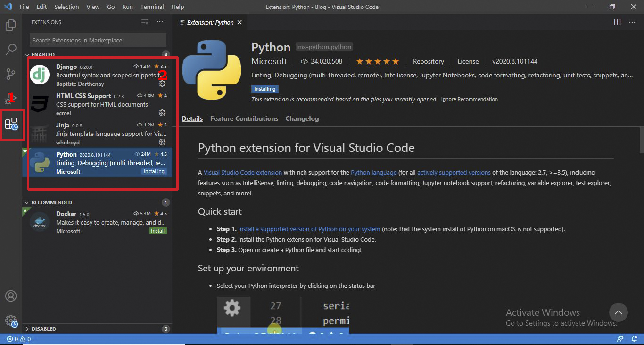Open Source Control from the activity bar
644x345 pixels.
[x=10, y=74]
